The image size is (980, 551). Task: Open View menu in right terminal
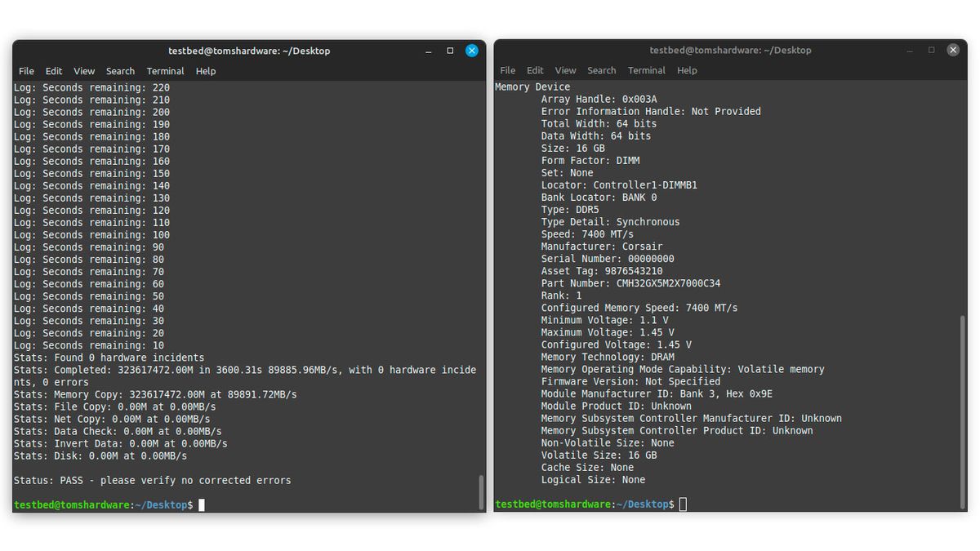(x=565, y=70)
